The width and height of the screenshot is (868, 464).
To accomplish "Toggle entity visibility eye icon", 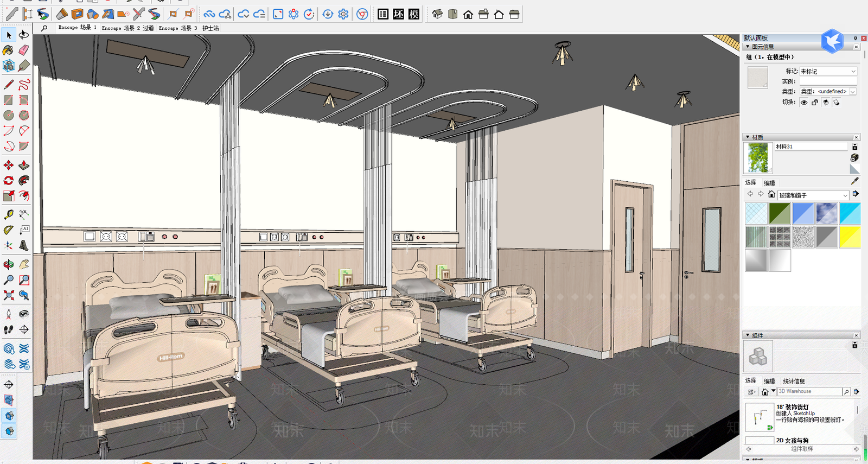I will click(804, 102).
